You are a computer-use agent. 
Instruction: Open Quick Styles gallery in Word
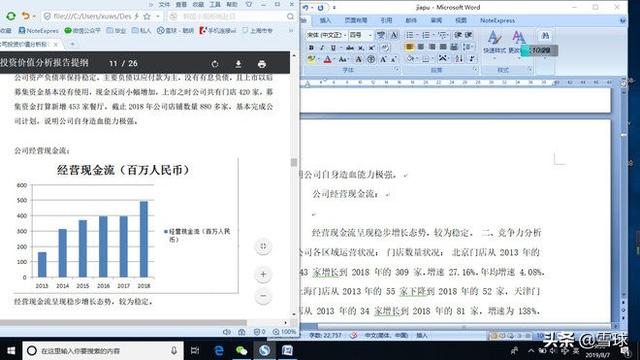pos(494,42)
